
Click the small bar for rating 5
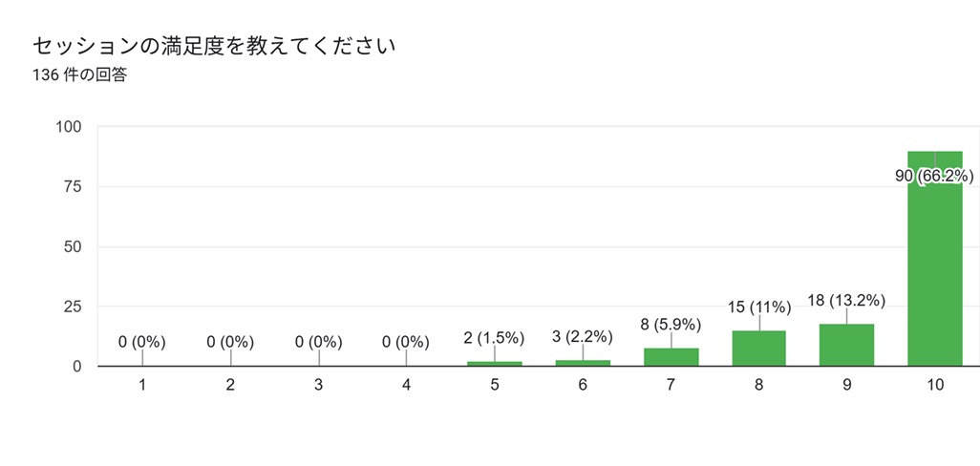click(x=495, y=364)
